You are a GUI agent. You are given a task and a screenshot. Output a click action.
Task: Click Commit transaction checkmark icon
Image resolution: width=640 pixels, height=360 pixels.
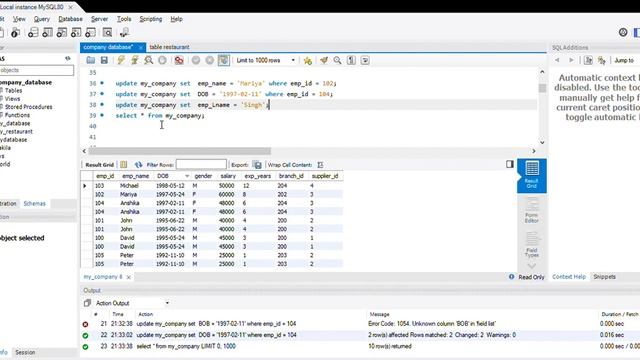[196, 60]
